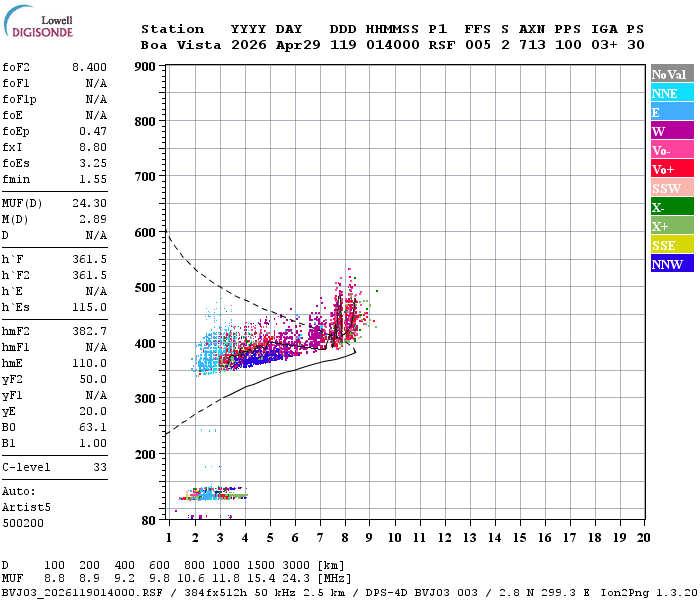This screenshot has height=600, width=700.
Task: Click the SSW salmon legend swatch
Action: (672, 188)
